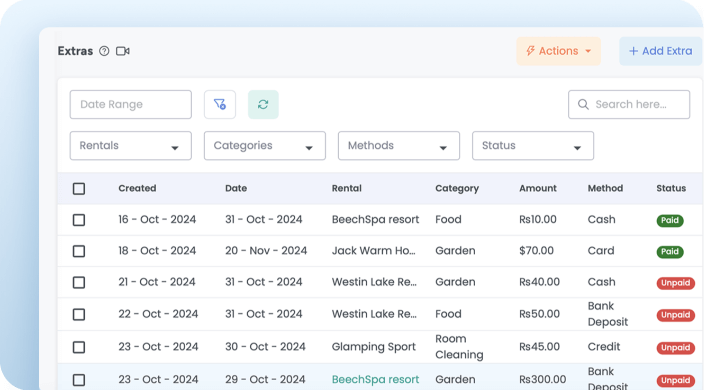
Task: Click the magnifier icon in search box
Action: coord(583,105)
